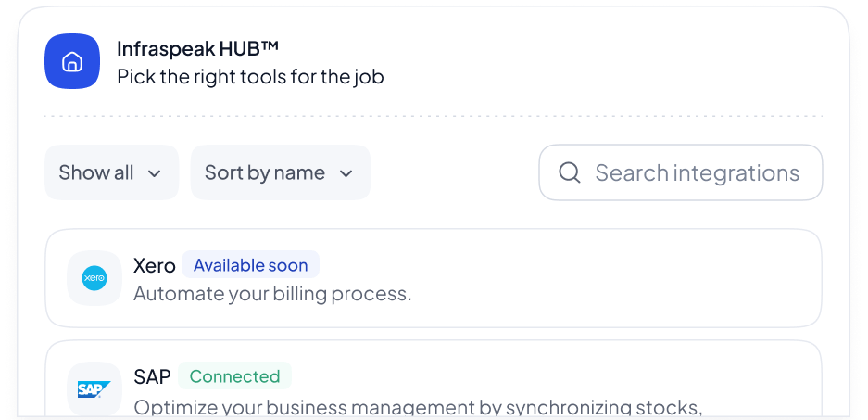Viewport: 868px width, 420px height.
Task: Click the Infraspeak HUB™ title text
Action: click(197, 49)
